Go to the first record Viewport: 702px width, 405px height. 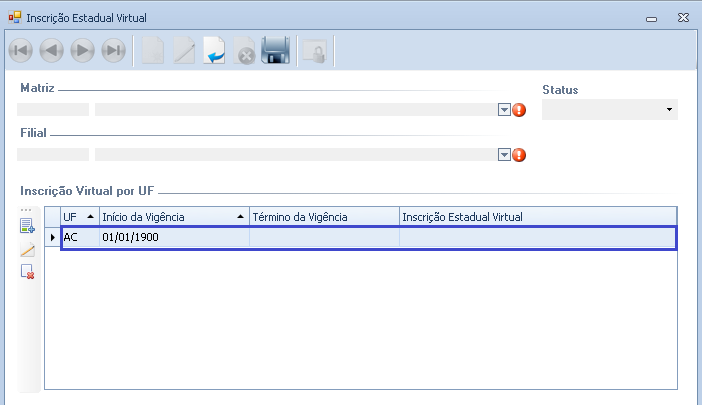21,51
